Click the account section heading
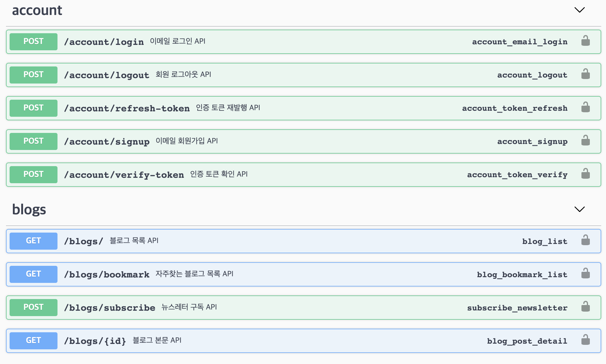 coord(37,10)
